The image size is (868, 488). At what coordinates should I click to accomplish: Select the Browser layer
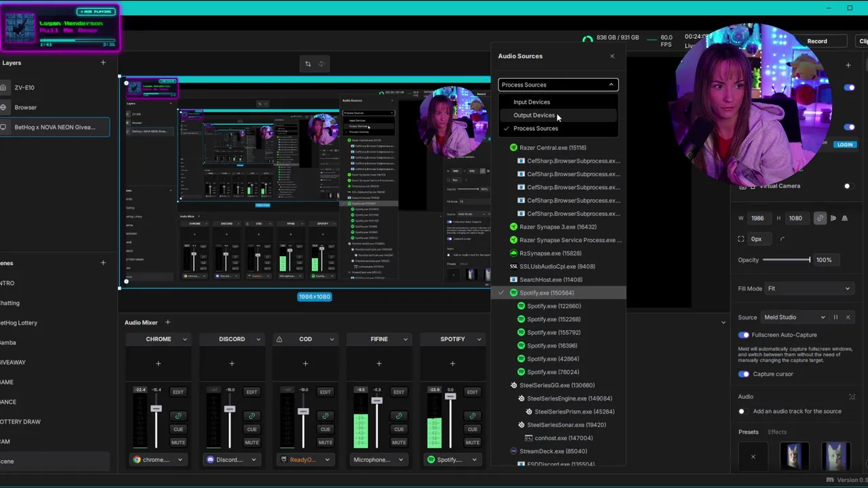55,107
